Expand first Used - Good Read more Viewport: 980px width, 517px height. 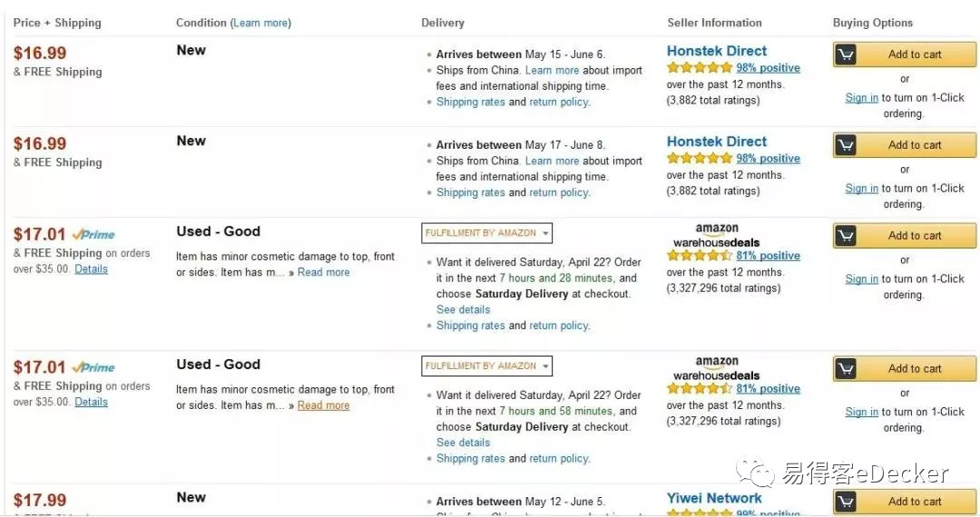[x=323, y=272]
